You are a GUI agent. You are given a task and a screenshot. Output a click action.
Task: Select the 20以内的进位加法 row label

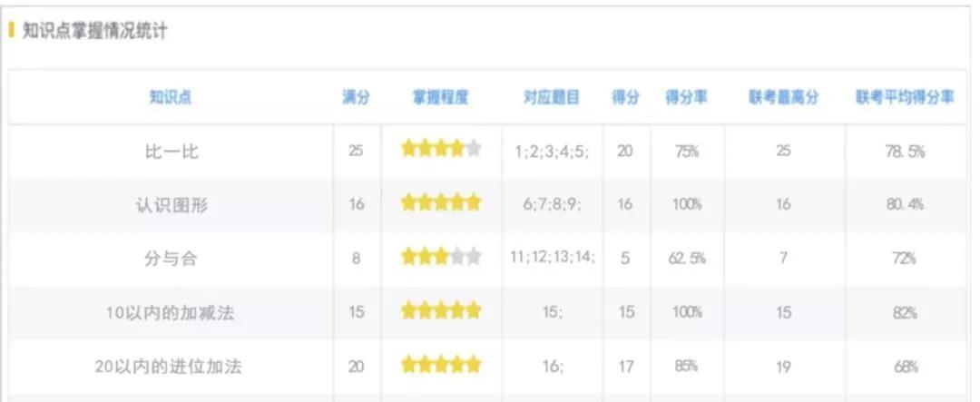click(171, 367)
